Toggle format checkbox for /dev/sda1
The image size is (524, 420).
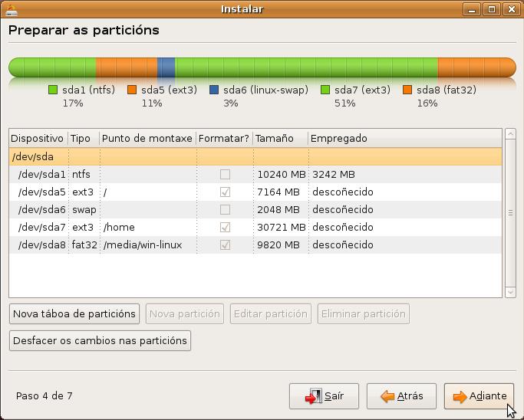(x=225, y=174)
